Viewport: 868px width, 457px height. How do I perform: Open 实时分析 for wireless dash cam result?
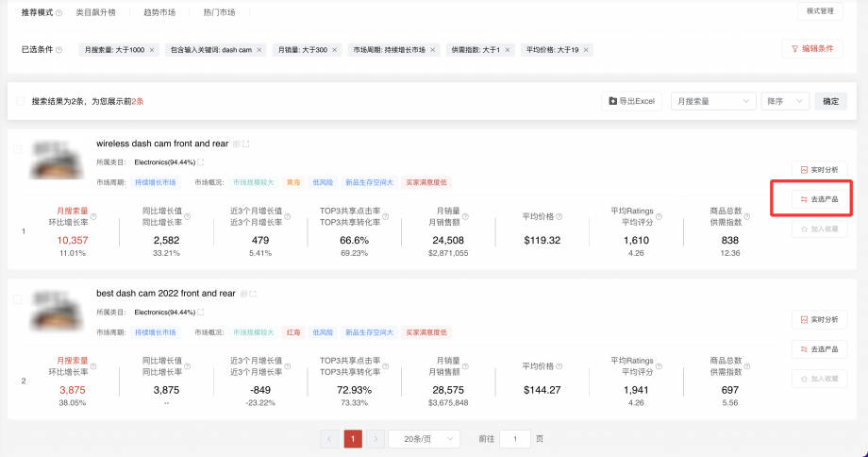819,170
